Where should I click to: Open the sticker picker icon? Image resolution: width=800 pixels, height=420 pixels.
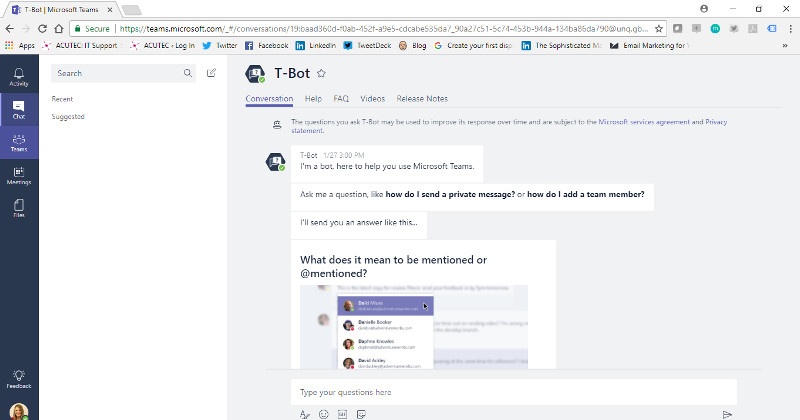click(x=361, y=414)
